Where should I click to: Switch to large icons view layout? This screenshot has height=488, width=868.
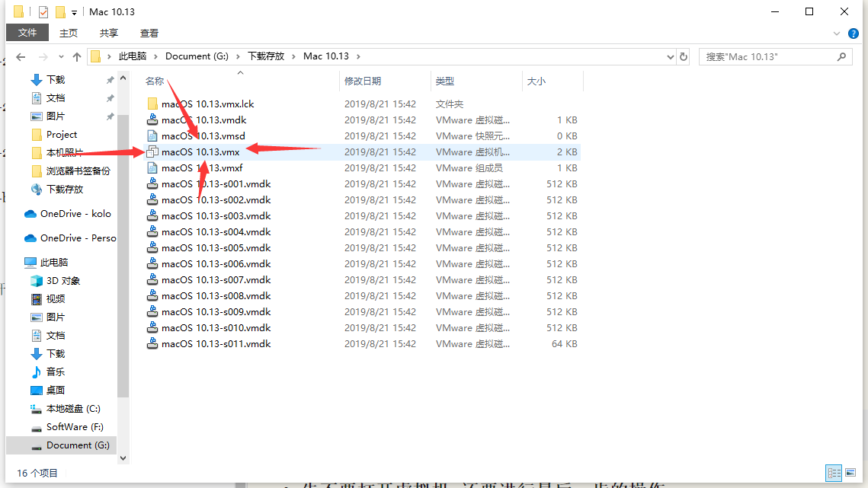click(x=850, y=473)
